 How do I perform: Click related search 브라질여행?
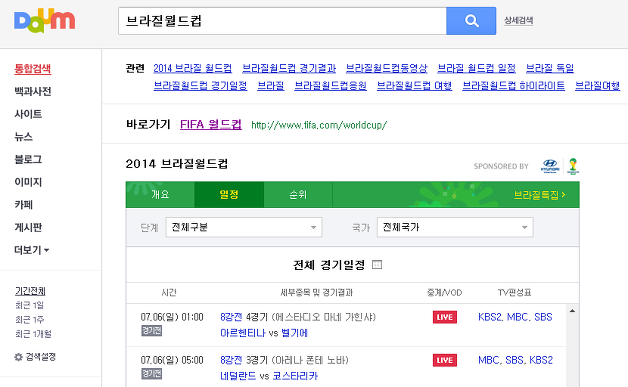(597, 86)
